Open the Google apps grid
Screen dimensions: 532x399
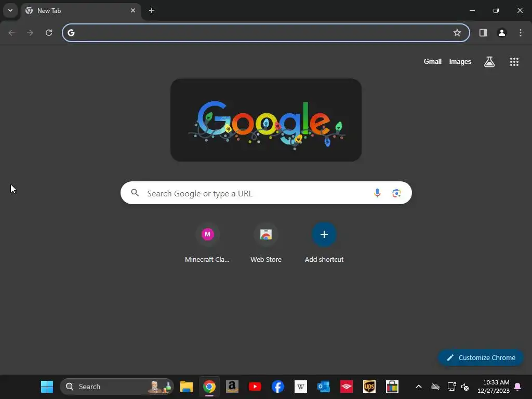click(514, 62)
